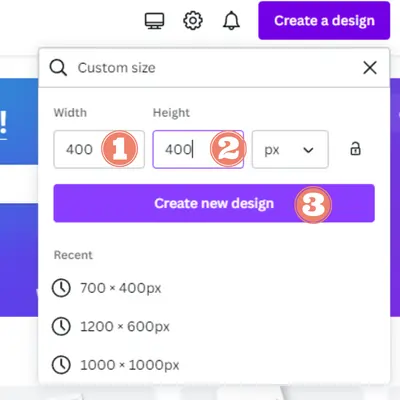Open the px units dropdown
The image size is (400, 400).
click(x=290, y=149)
